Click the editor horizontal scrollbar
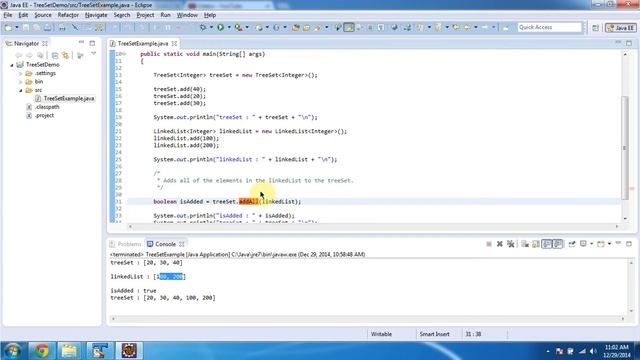Viewport: 640px width, 360px height. tap(373, 227)
